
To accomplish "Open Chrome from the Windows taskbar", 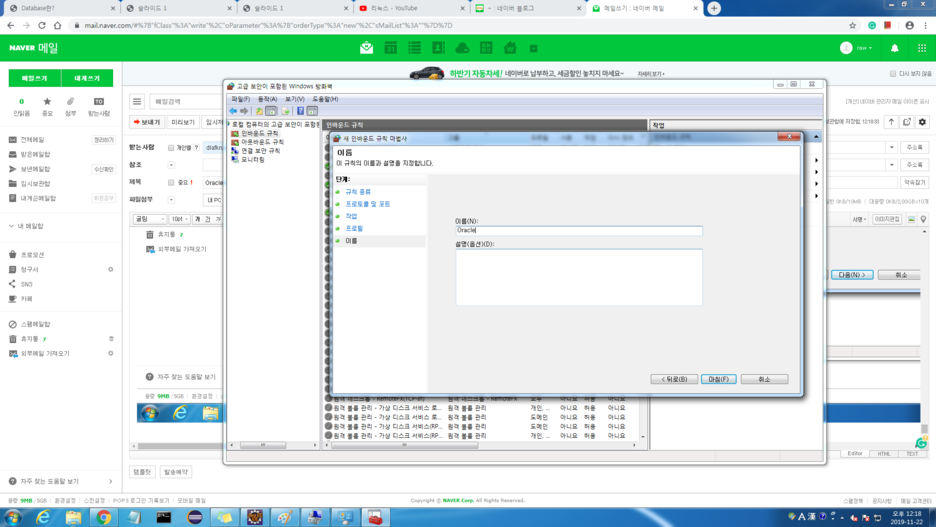I will [x=103, y=517].
